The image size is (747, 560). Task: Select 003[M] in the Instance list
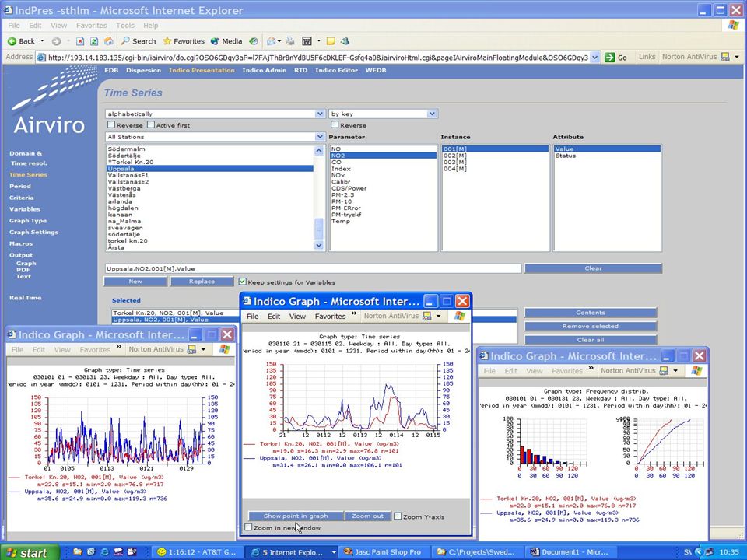(496, 163)
